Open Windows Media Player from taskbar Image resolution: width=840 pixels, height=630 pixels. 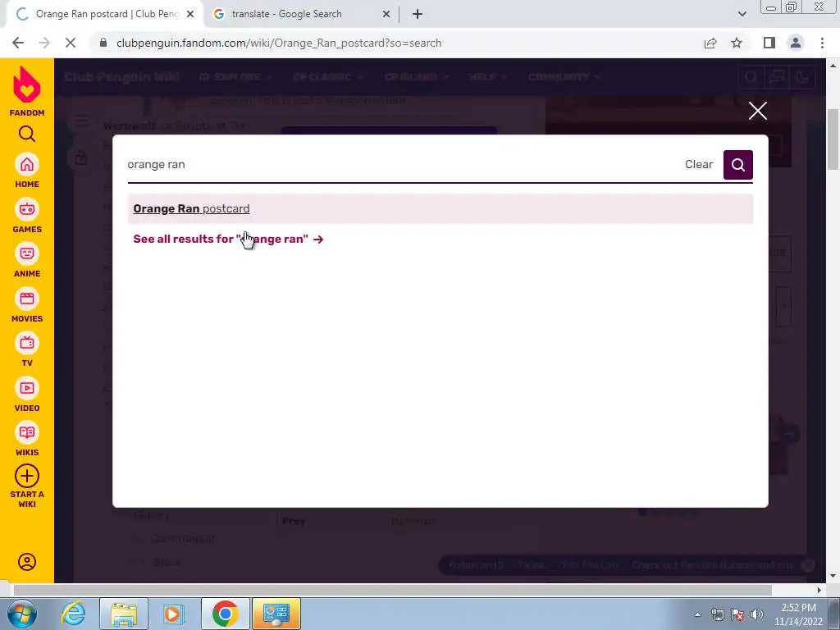click(175, 614)
